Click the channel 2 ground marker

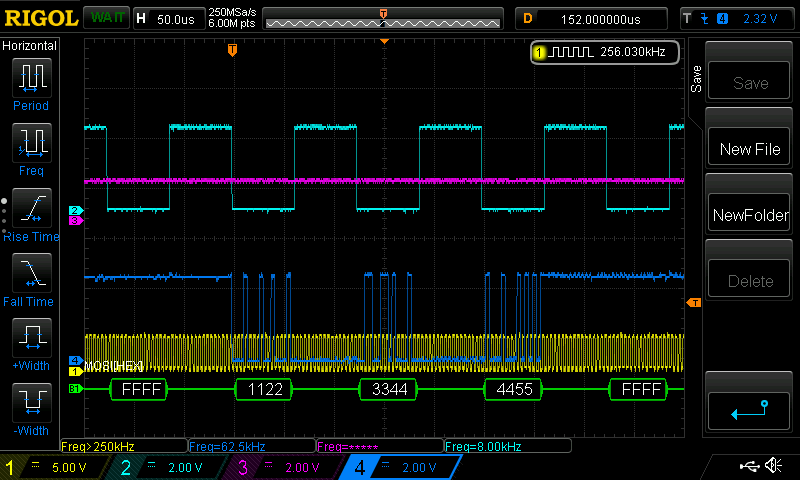pos(76,210)
